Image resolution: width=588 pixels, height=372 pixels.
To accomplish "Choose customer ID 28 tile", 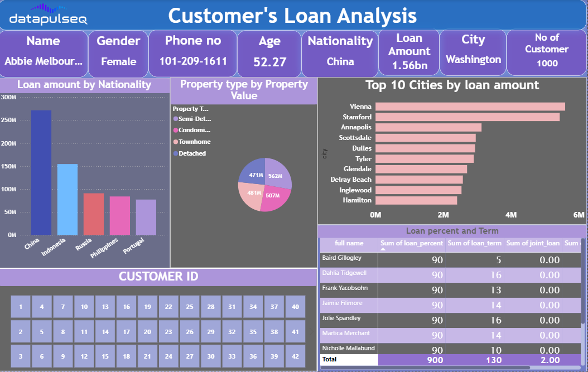I will click(211, 307).
